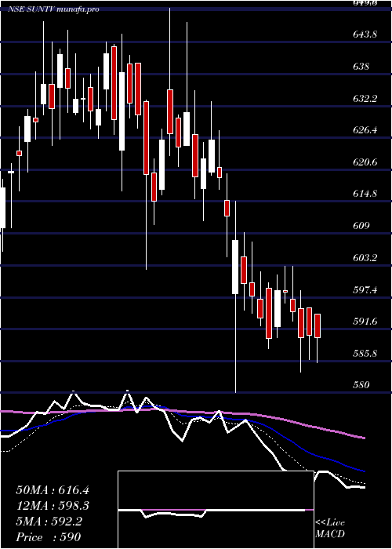The height and width of the screenshot is (549, 392).
Task: Select the 580 price axis label
Action: coord(361,385)
